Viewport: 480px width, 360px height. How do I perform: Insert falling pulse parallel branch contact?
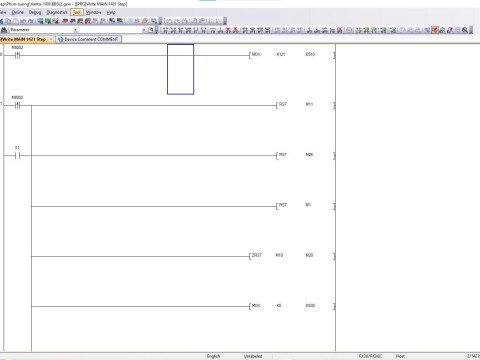267,30
